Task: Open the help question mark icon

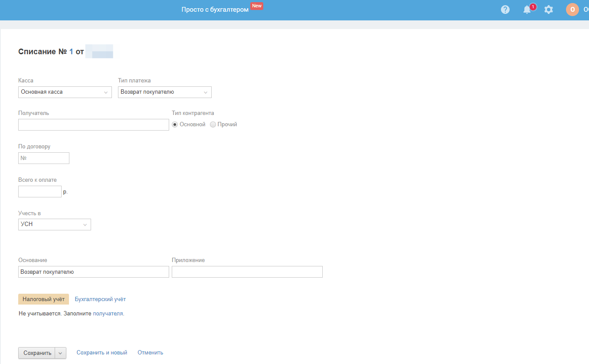Action: click(x=505, y=10)
